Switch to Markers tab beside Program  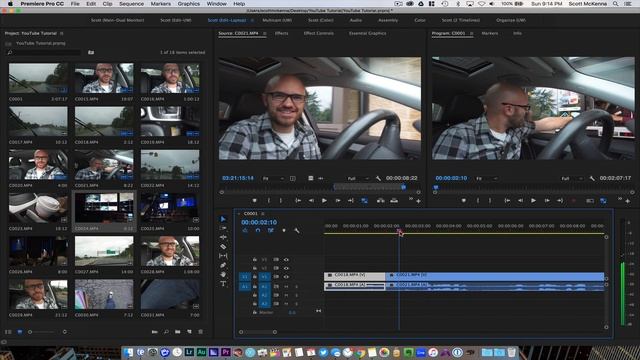(x=490, y=33)
